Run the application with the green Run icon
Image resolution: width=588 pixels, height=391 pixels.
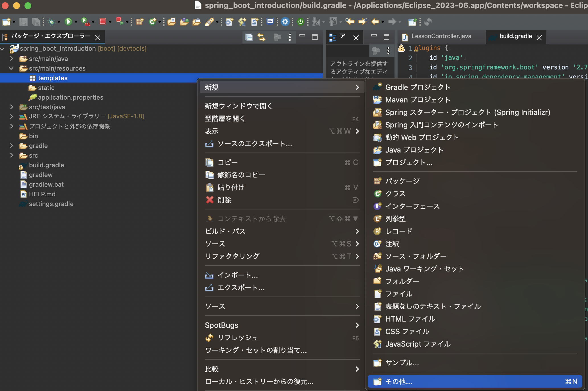coord(68,22)
